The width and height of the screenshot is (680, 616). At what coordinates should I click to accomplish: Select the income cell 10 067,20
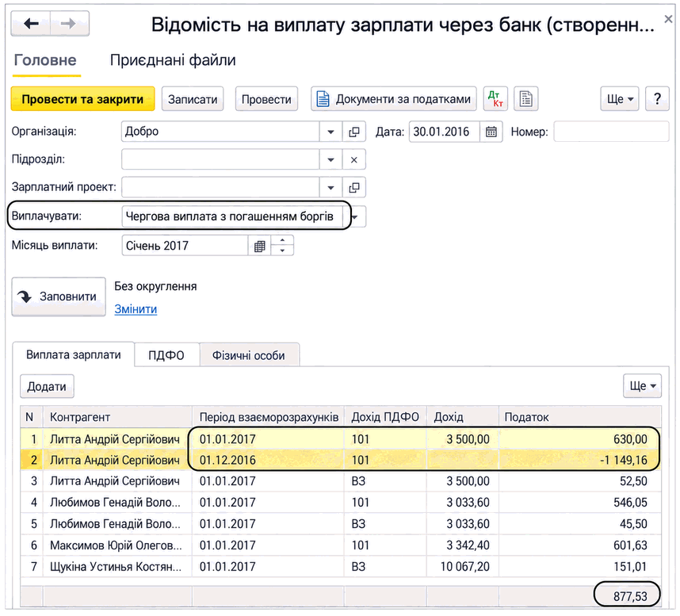463,567
